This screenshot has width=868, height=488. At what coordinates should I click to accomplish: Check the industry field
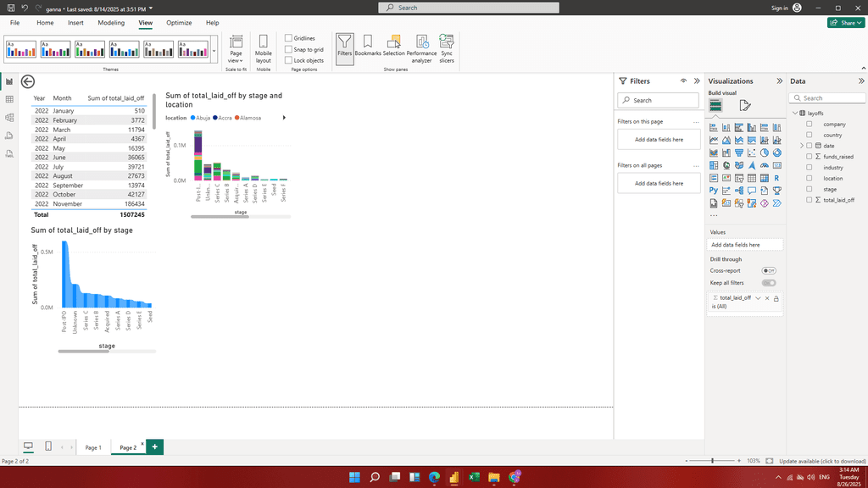click(810, 167)
